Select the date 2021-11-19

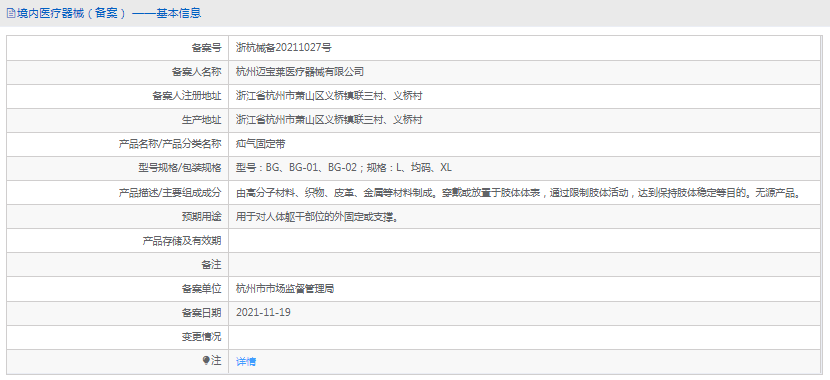pos(263,313)
